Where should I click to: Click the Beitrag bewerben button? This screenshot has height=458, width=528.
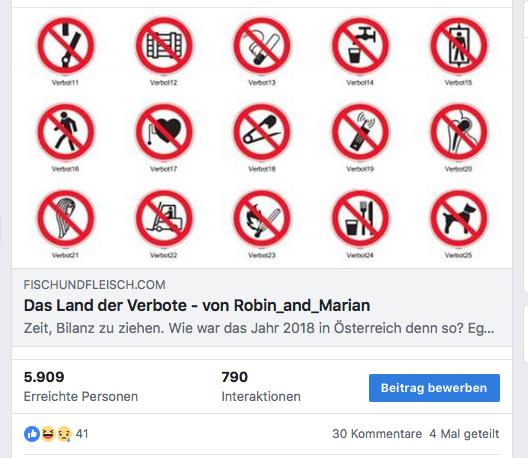point(434,388)
